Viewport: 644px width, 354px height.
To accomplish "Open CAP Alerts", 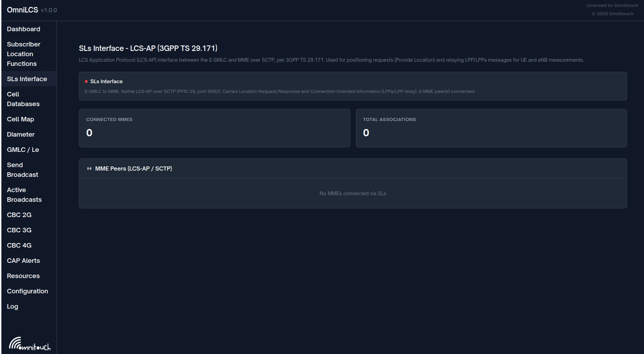I will (23, 260).
